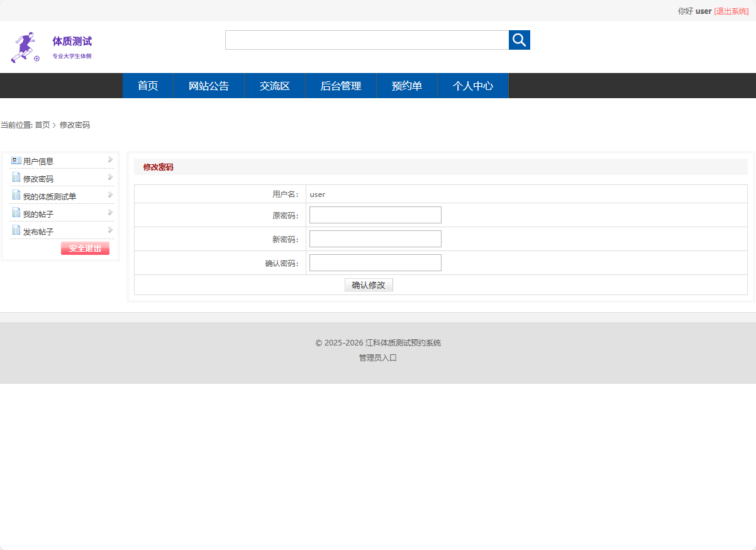Open the 管理员入口 link in footer
This screenshot has height=550, width=756.
tap(377, 357)
